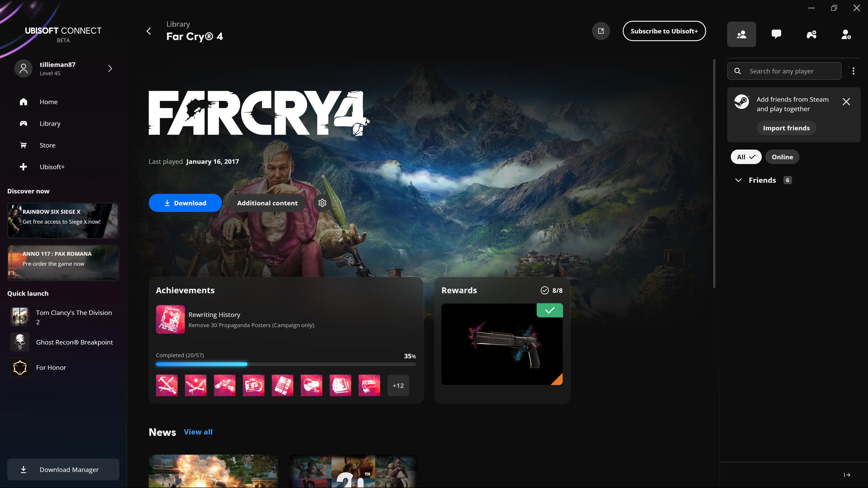The image size is (868, 488).
Task: Click Import friends
Action: click(786, 128)
